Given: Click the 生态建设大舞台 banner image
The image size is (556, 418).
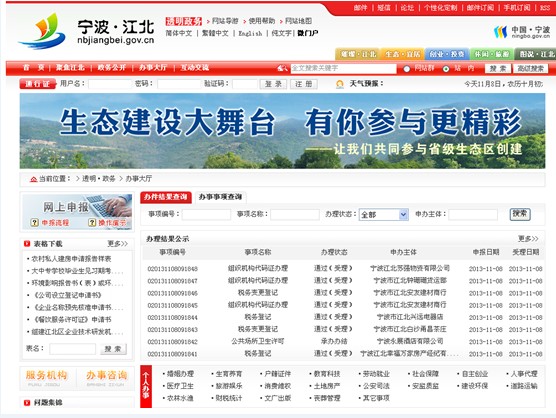Looking at the screenshot, I should point(282,131).
